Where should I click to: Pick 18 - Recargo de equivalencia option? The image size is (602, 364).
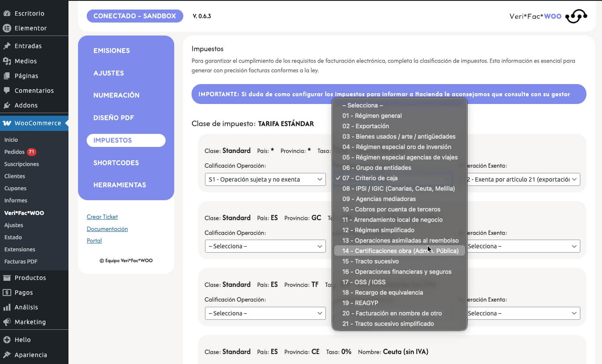[x=400, y=292]
